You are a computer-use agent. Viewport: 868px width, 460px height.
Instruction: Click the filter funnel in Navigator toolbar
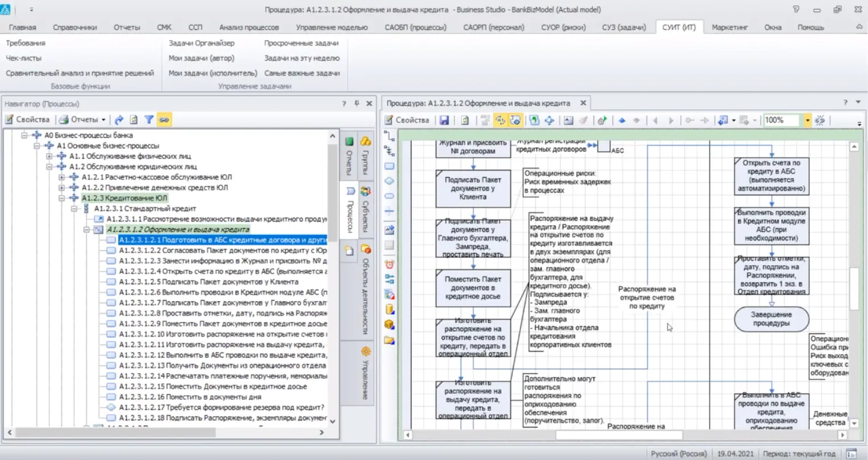(x=148, y=119)
